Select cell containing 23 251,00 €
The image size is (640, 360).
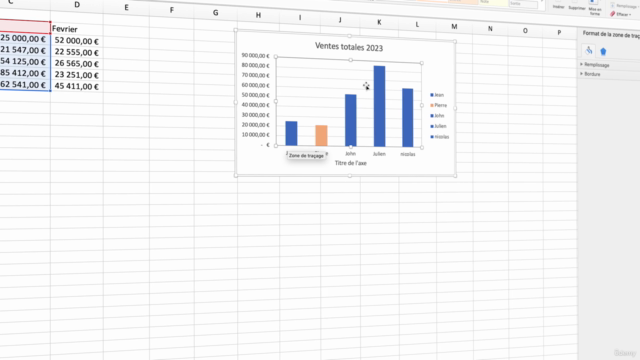77,75
